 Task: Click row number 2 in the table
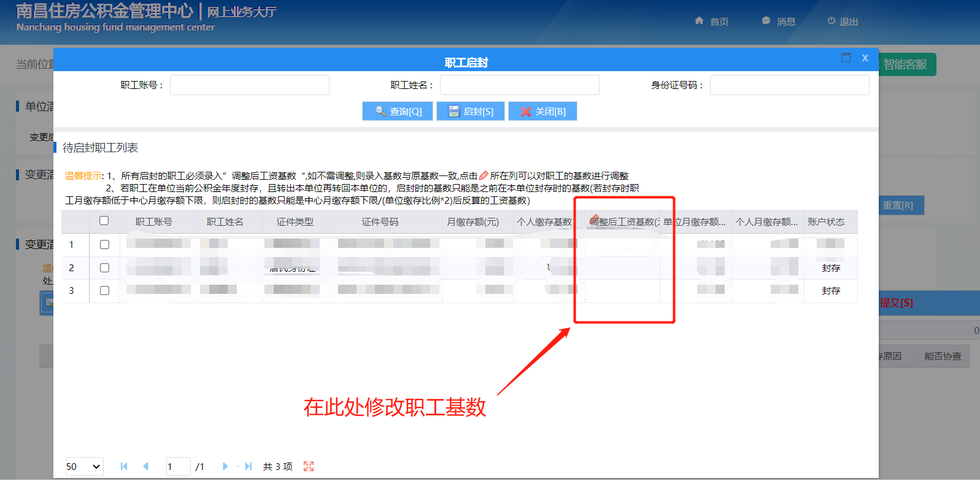click(72, 268)
